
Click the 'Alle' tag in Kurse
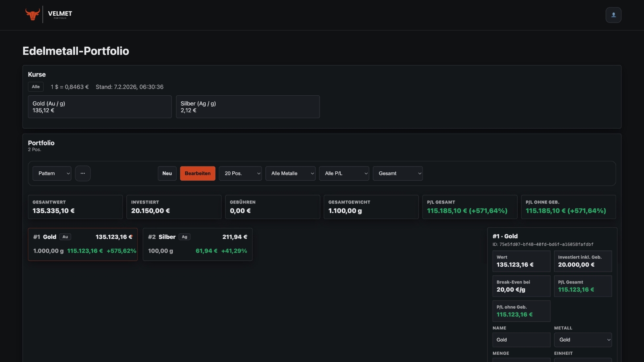tap(35, 87)
